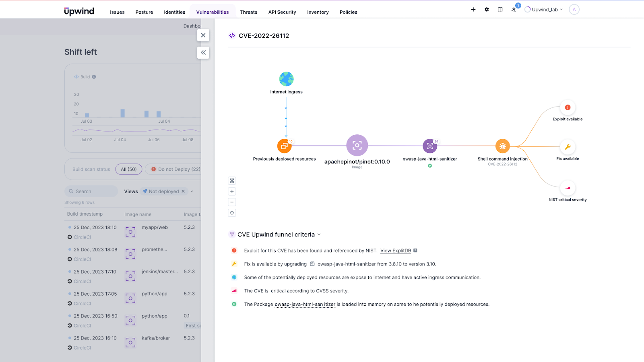This screenshot has height=362, width=644.
Task: Open the documentation book icon
Action: pyautogui.click(x=500, y=9)
